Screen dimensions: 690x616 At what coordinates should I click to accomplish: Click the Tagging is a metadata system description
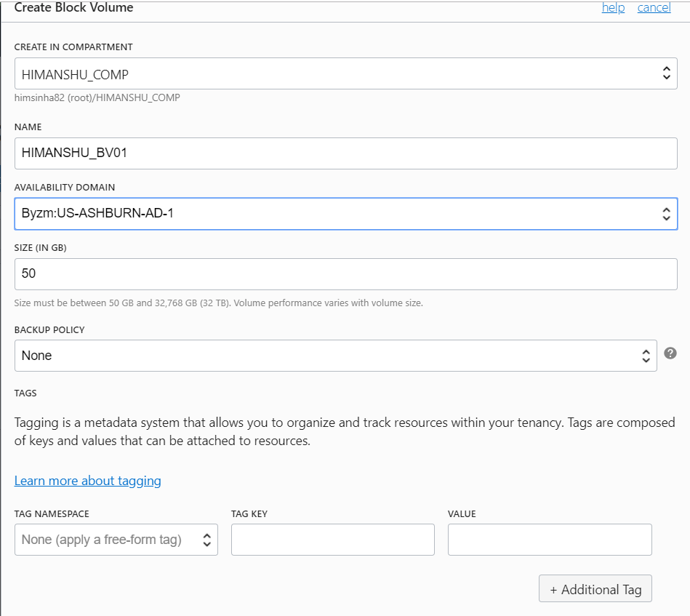coord(345,431)
